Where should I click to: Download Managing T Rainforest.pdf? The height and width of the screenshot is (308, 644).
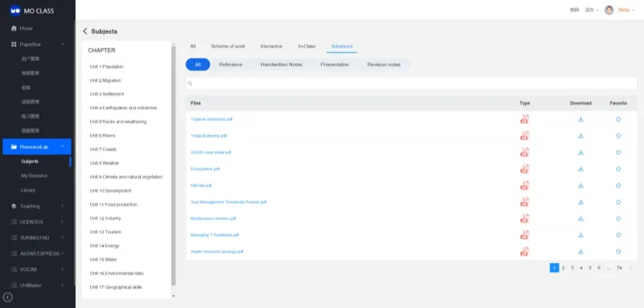click(580, 235)
